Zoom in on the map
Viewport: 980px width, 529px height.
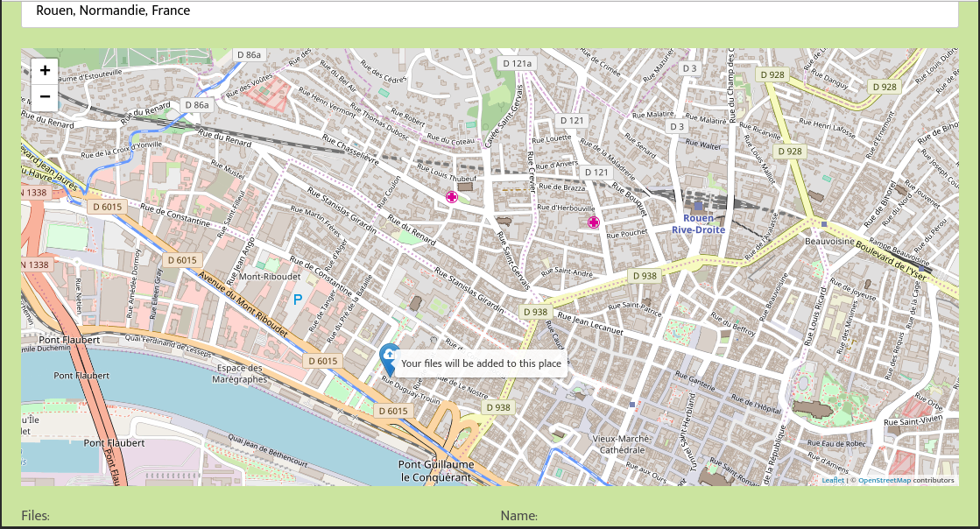pyautogui.click(x=45, y=71)
